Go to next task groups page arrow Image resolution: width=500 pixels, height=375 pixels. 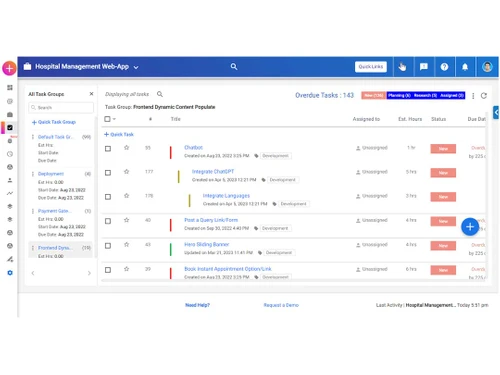click(89, 273)
